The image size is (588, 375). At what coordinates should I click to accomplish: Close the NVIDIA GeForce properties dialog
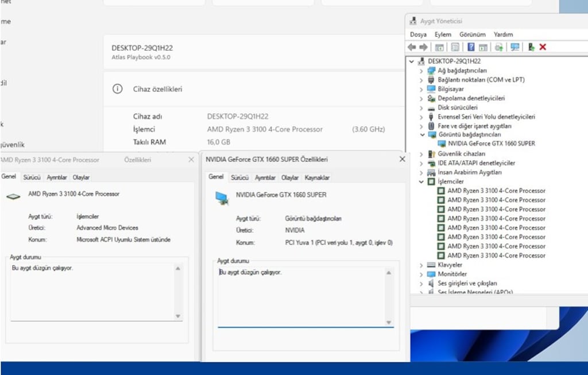click(402, 159)
